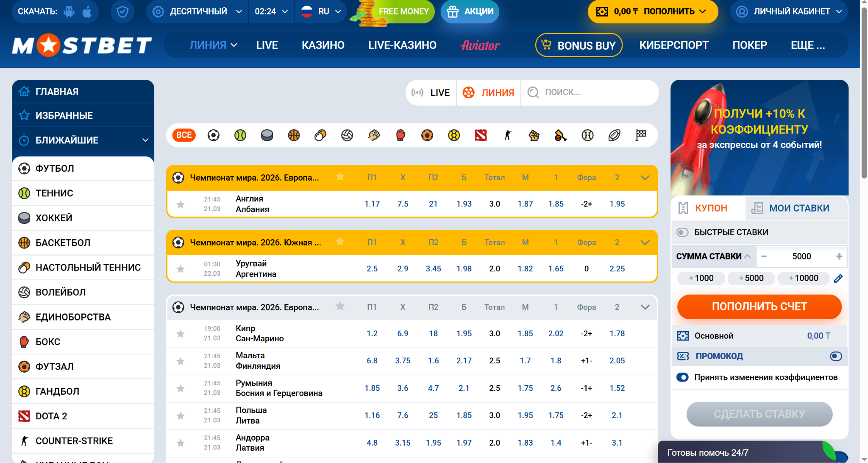868x463 pixels.
Task: Click the Пополнить счет orange button
Action: pyautogui.click(x=759, y=307)
